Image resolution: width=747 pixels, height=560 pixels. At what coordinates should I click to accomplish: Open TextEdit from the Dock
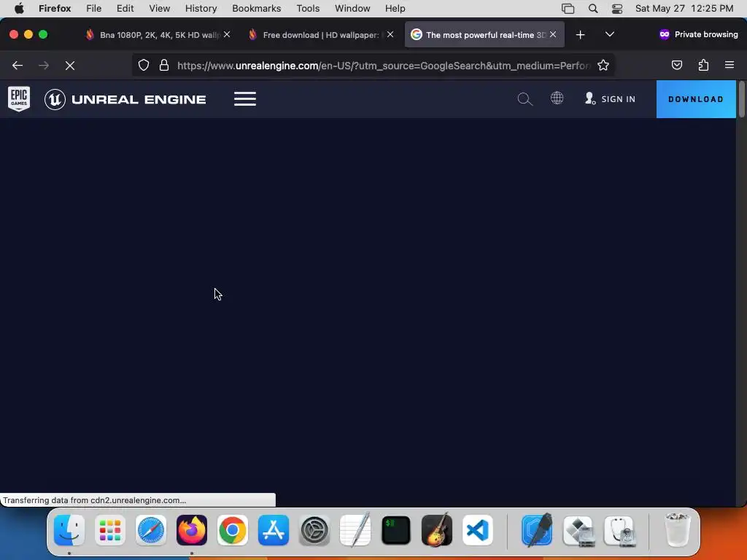click(x=355, y=530)
